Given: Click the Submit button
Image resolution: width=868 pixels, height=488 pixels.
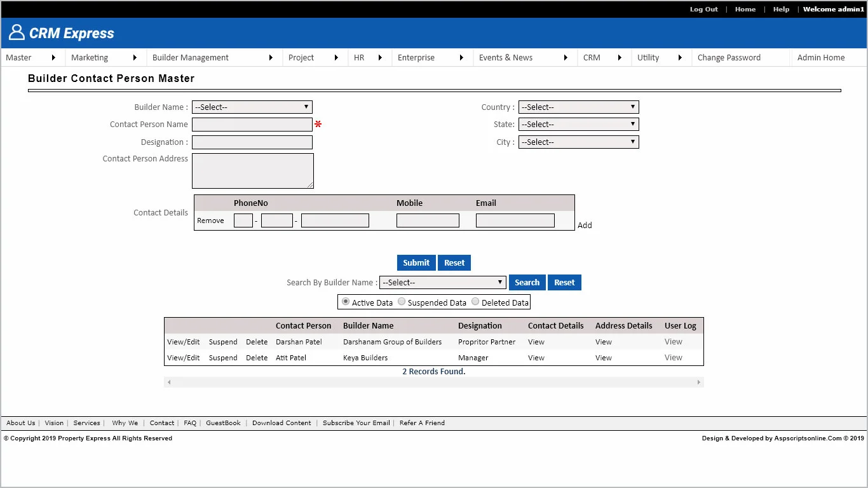Looking at the screenshot, I should tap(416, 262).
